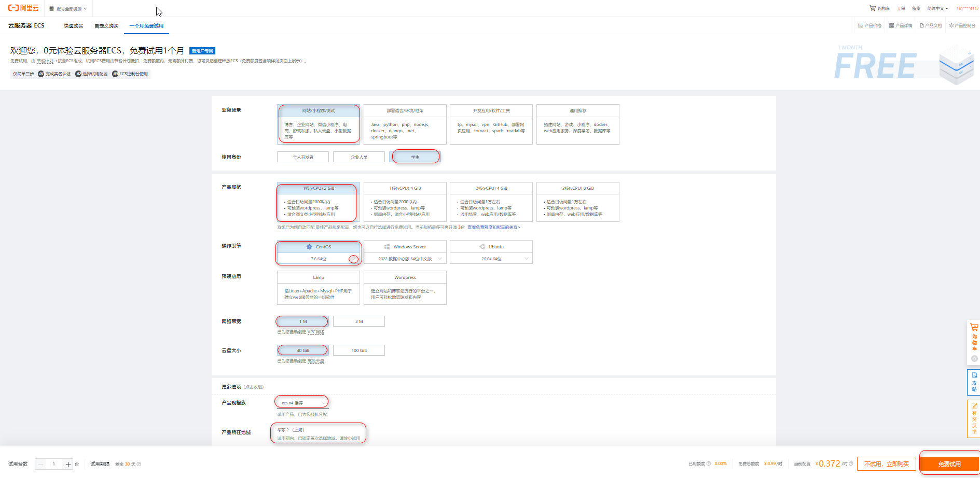This screenshot has height=478, width=980.
Task: Select the 部署语言/环境/框架 scenario card
Action: tap(405, 124)
